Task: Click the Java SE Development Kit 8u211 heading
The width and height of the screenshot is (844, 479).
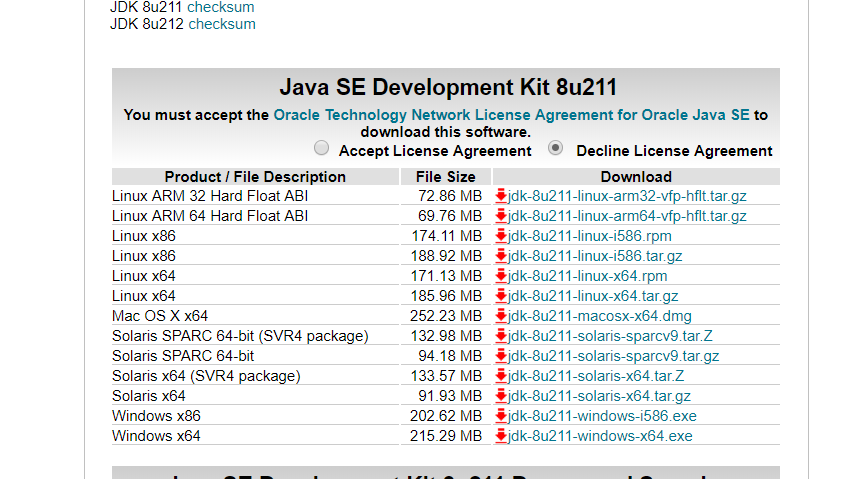Action: tap(448, 87)
